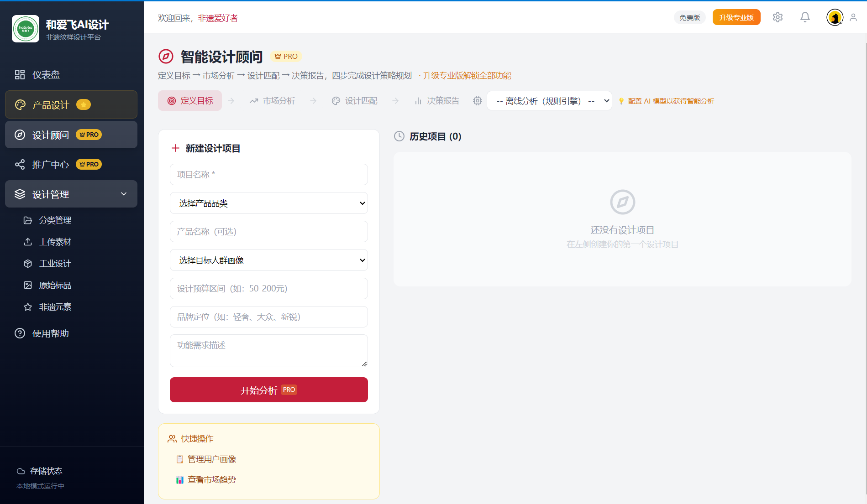Click the 快捷操作 users icon
Viewport: 867px width, 504px height.
coord(172,439)
